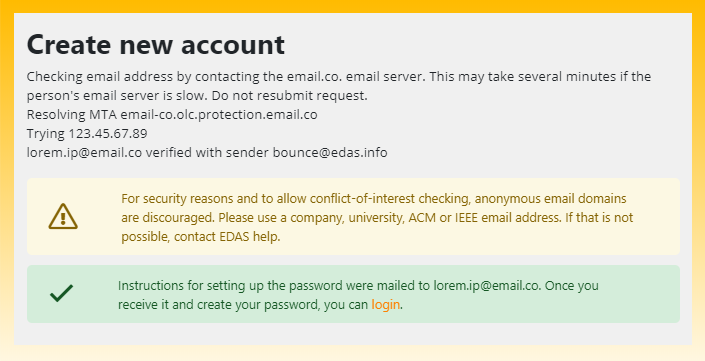705x361 pixels.
Task: Click the bounce@edas.info sender text
Action: 330,152
